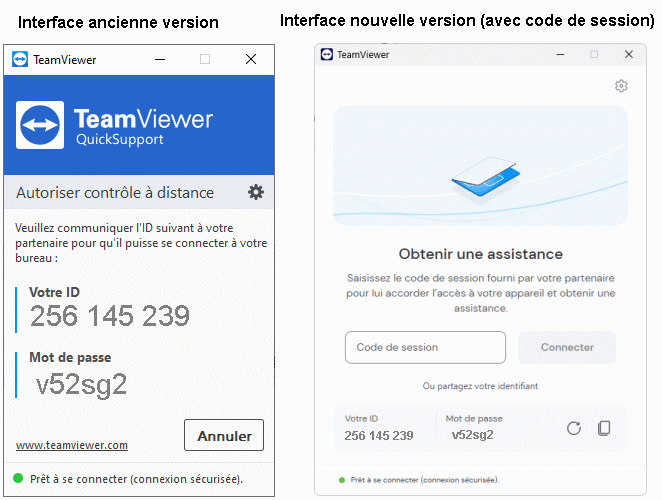Focus the Code de session field

pyautogui.click(x=425, y=347)
